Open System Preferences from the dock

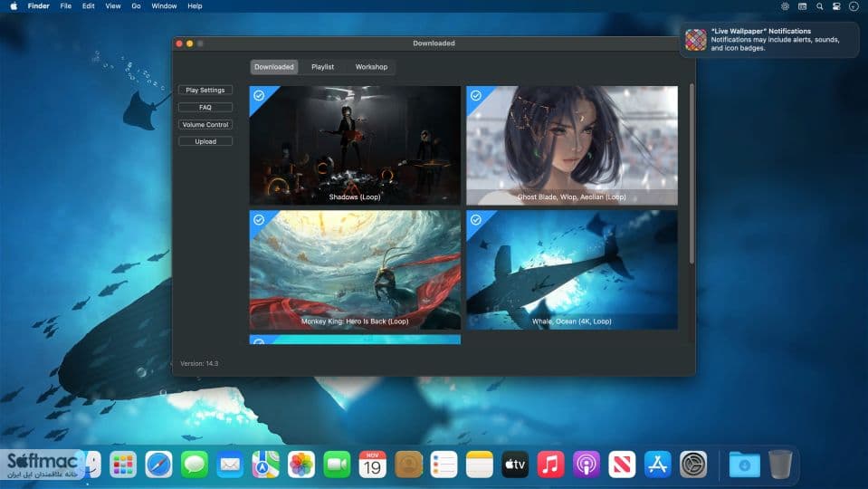click(693, 464)
